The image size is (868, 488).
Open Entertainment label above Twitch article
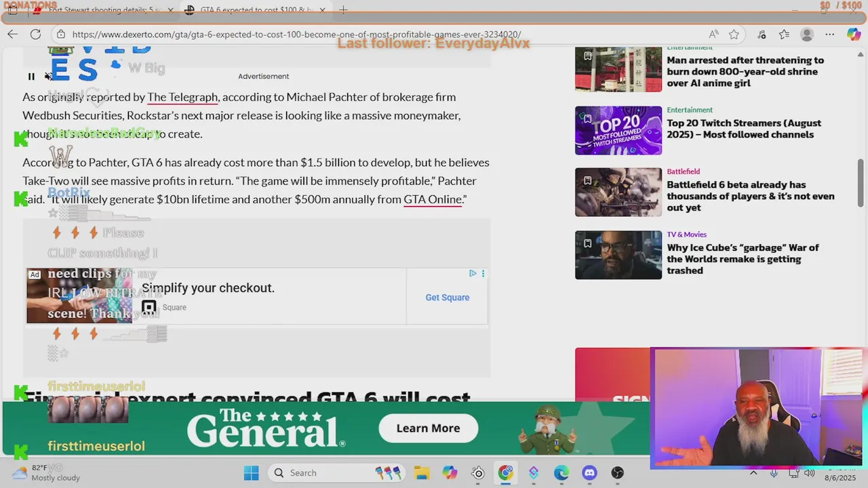click(690, 110)
